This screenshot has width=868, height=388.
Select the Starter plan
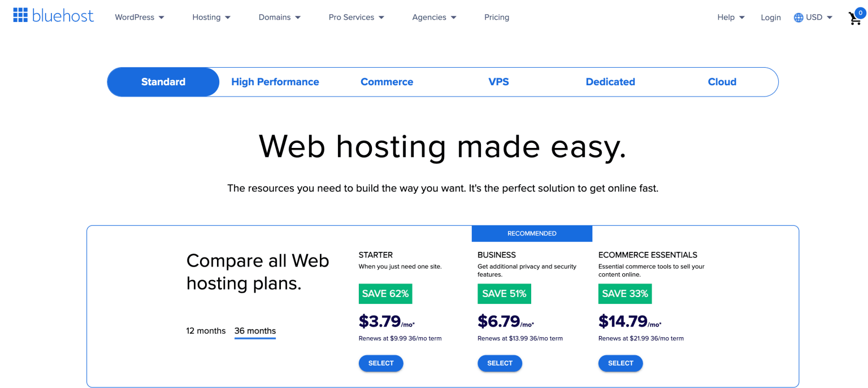point(381,363)
